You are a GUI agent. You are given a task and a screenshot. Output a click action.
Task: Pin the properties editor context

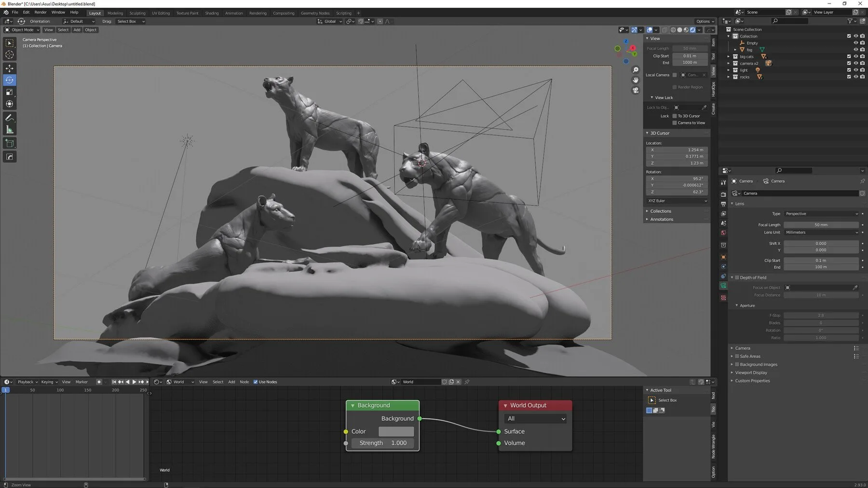pyautogui.click(x=862, y=181)
